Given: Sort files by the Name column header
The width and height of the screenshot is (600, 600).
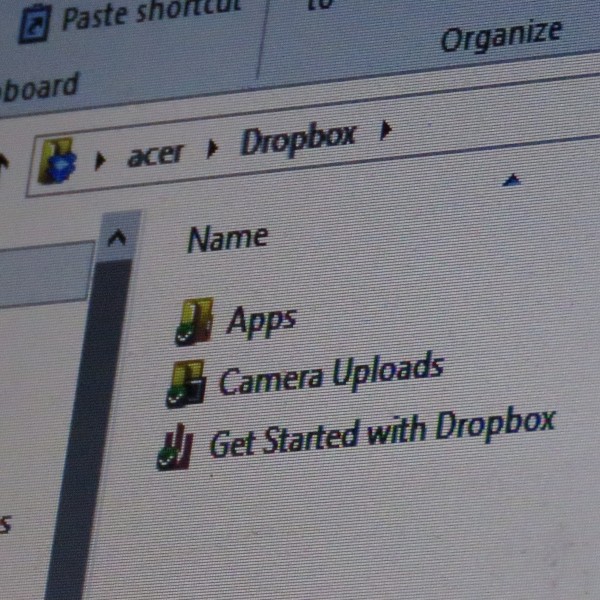Looking at the screenshot, I should pos(228,238).
